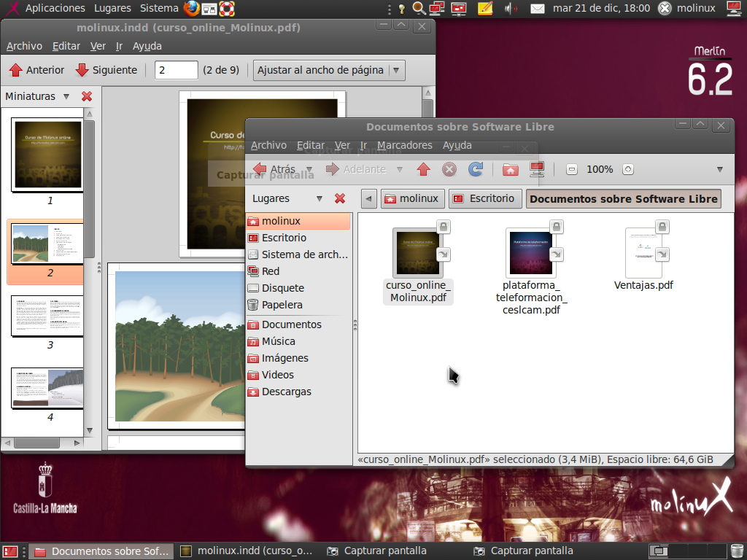Zoom in with the plus icon
This screenshot has height=560, width=747.
tap(628, 169)
